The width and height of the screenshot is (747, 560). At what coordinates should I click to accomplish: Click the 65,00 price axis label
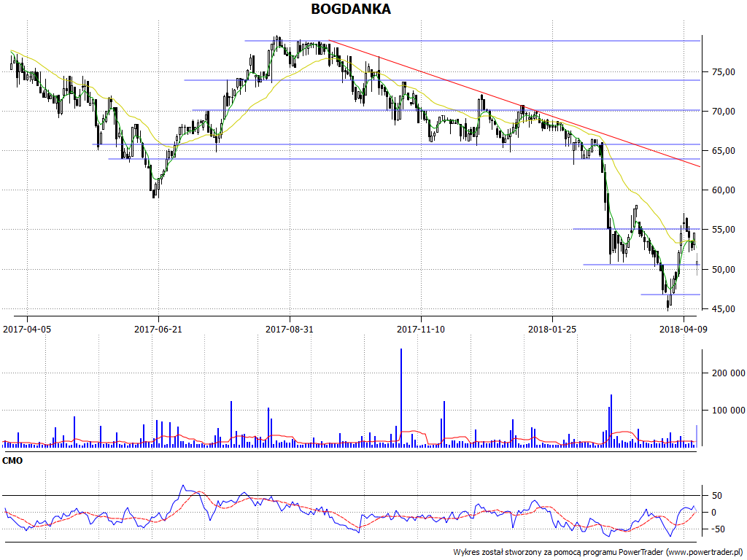(x=723, y=151)
